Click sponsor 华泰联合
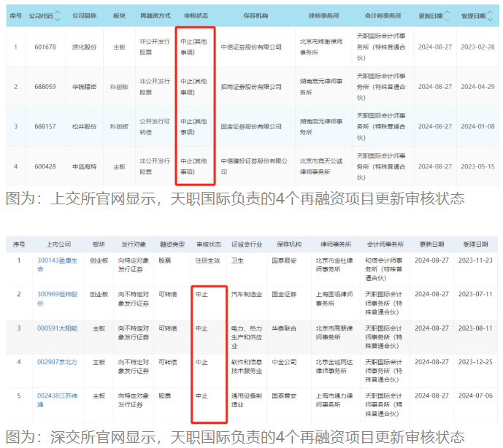The height and width of the screenshot is (448, 503). (x=284, y=328)
